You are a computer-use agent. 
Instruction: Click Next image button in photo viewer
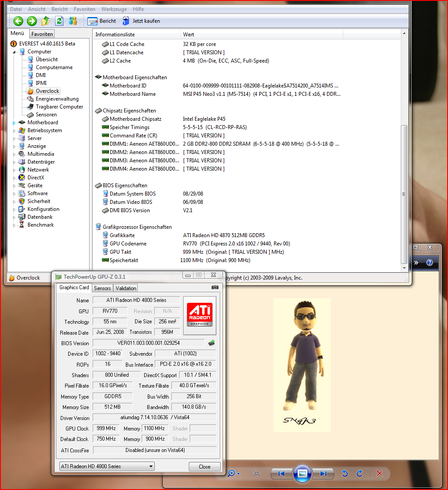point(323,473)
